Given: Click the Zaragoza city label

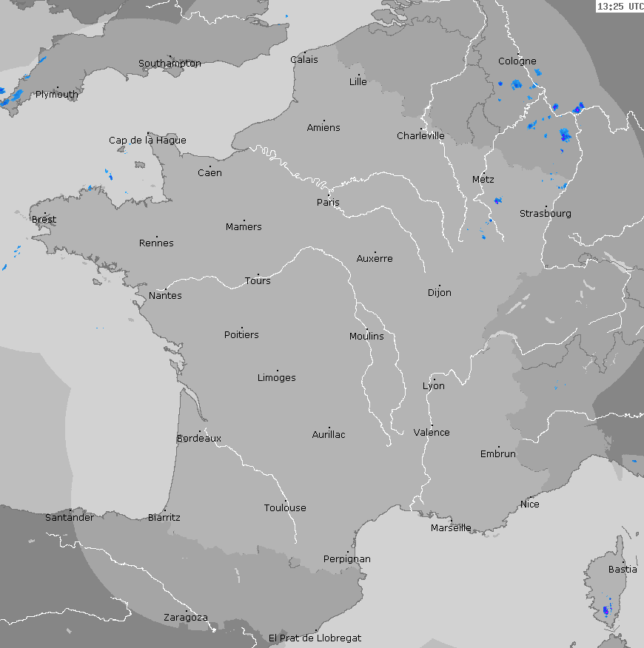Looking at the screenshot, I should (185, 618).
